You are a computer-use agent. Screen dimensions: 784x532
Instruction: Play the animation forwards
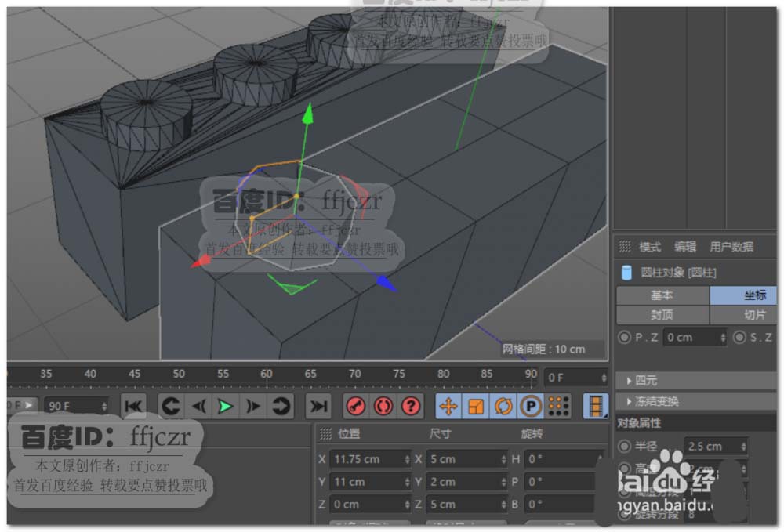point(226,406)
